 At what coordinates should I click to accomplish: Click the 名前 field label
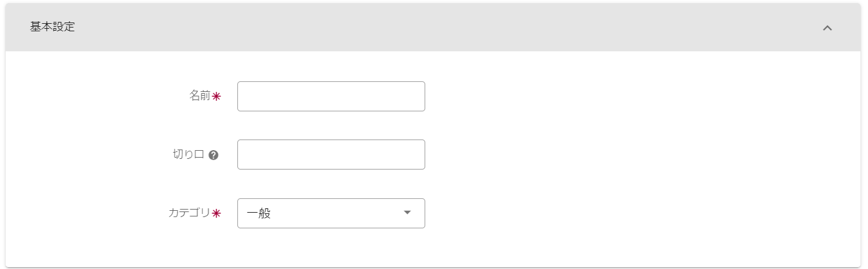[200, 96]
